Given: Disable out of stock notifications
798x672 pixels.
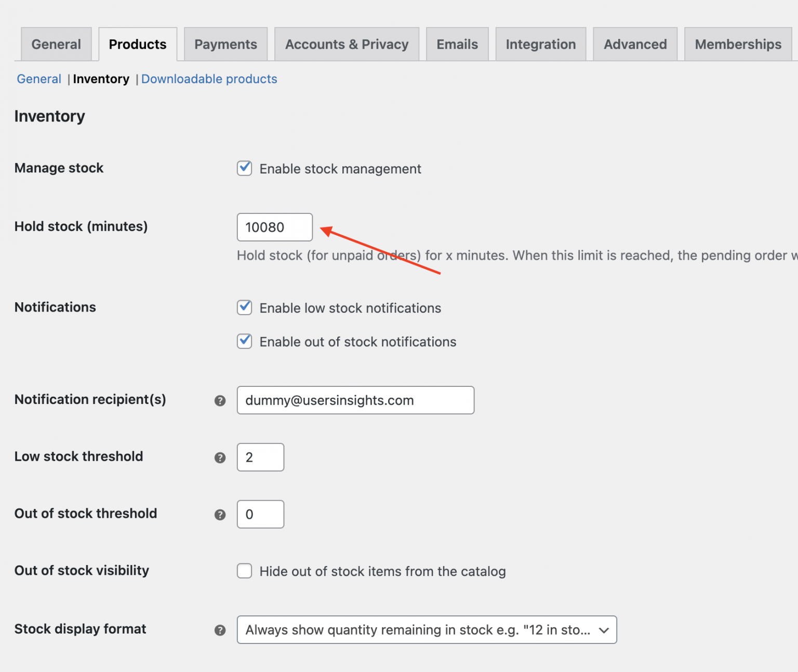Looking at the screenshot, I should point(244,341).
